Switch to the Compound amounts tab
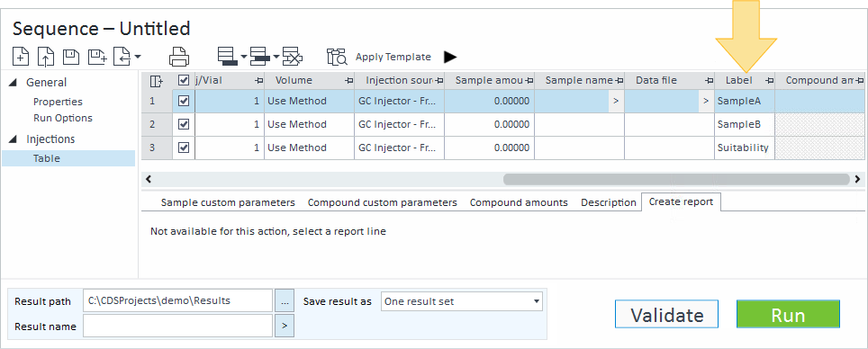The height and width of the screenshot is (349, 868). pyautogui.click(x=519, y=202)
